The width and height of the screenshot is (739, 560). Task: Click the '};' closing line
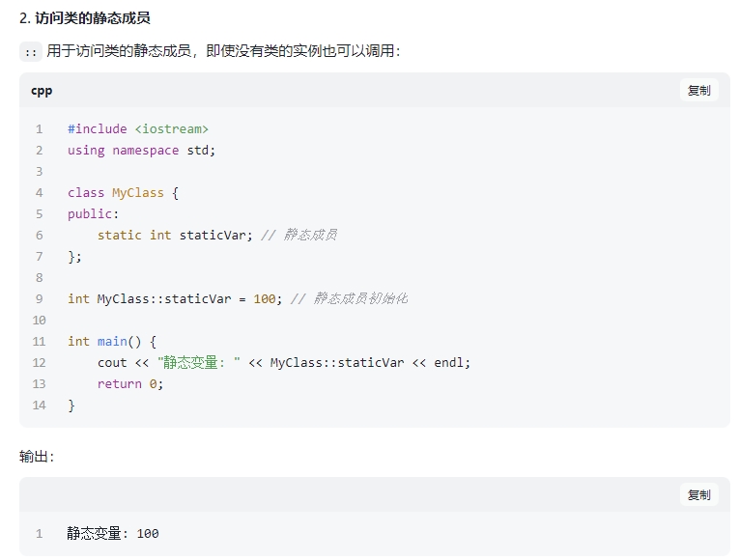74,256
